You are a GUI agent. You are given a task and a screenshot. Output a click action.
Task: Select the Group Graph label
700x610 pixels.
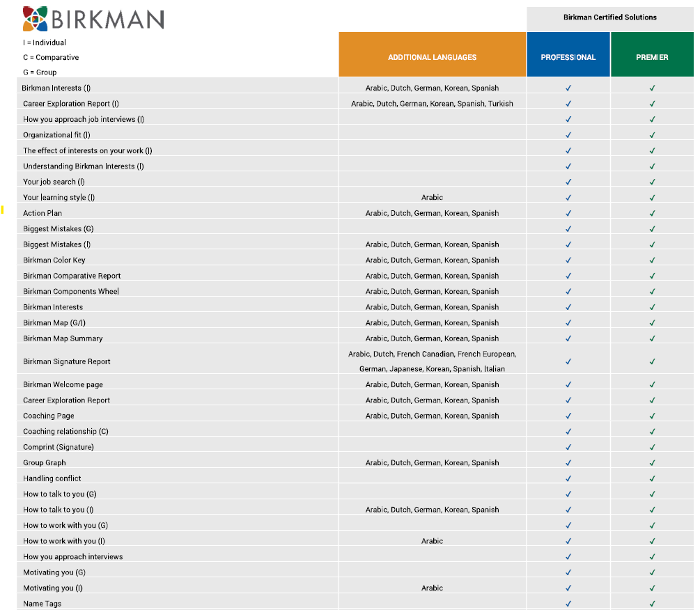(x=44, y=463)
